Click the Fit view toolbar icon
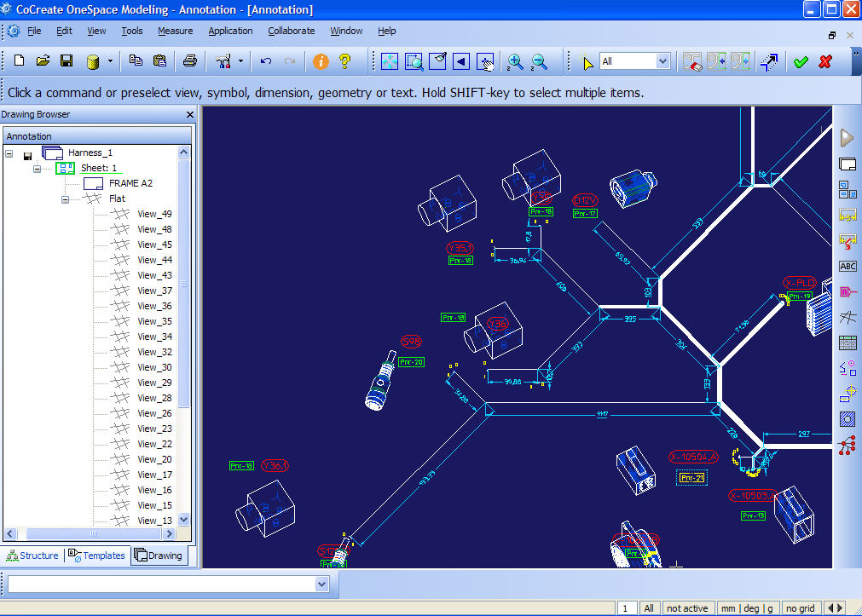The height and width of the screenshot is (616, 862). click(389, 61)
